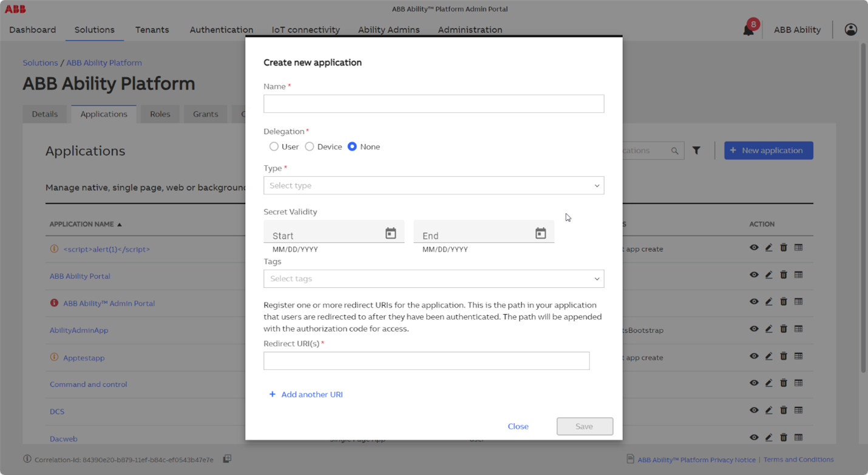Select the None delegation radio button
Screen dimensions: 868x475
pos(352,146)
